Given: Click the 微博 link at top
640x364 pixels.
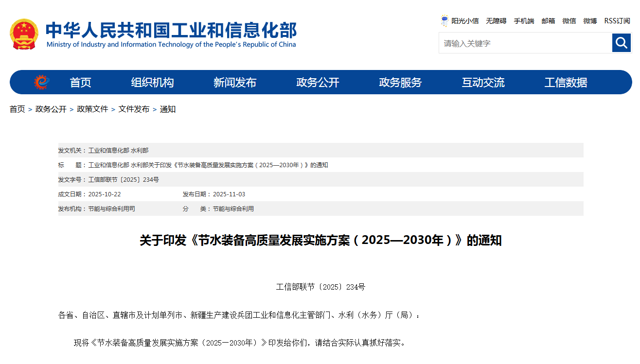Looking at the screenshot, I should pos(590,21).
